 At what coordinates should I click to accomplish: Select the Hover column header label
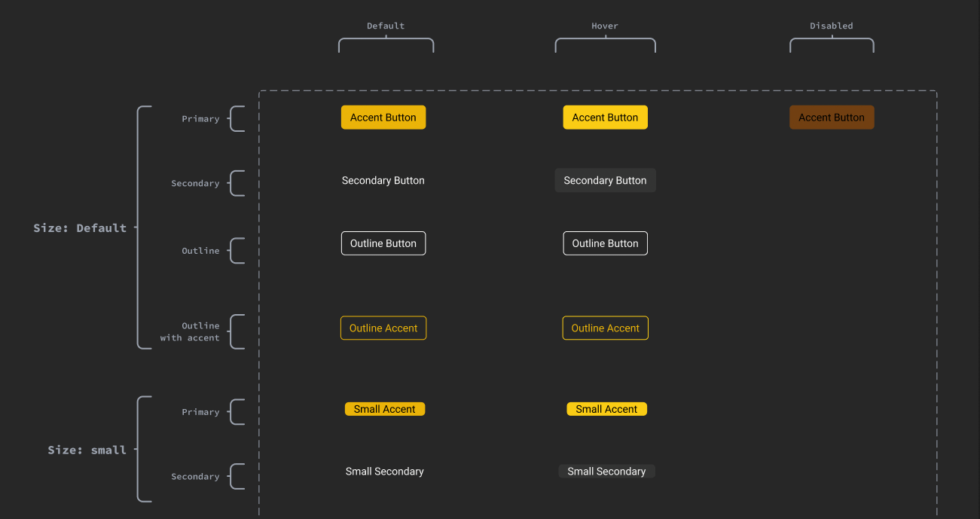click(x=605, y=26)
